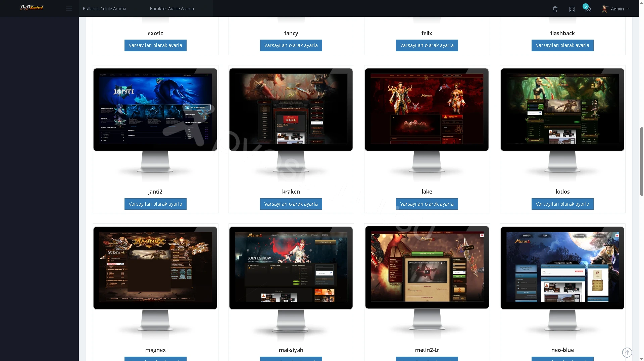Click the mai-siyah theme name
Viewport: 644px width, 361px height.
coord(291,350)
